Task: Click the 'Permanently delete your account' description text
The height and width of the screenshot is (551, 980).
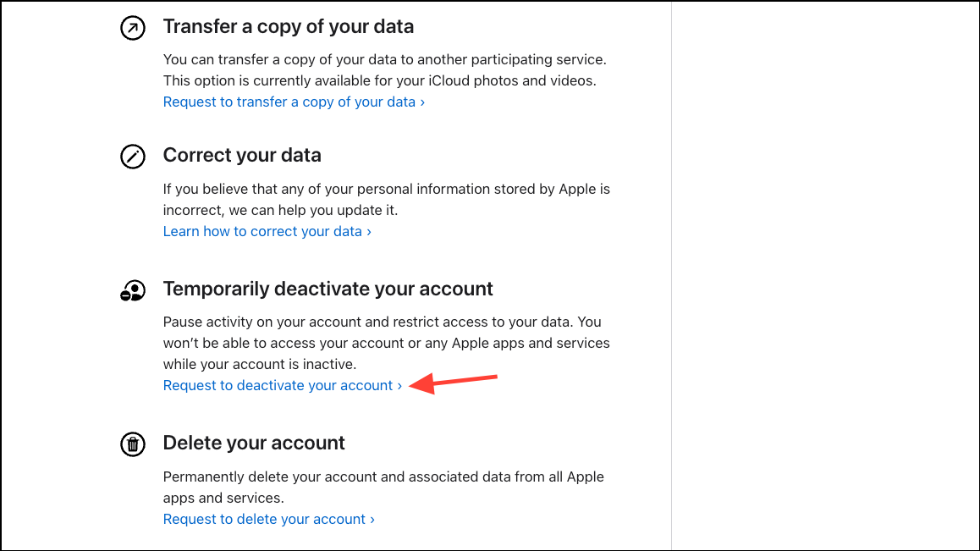Action: coord(383,487)
